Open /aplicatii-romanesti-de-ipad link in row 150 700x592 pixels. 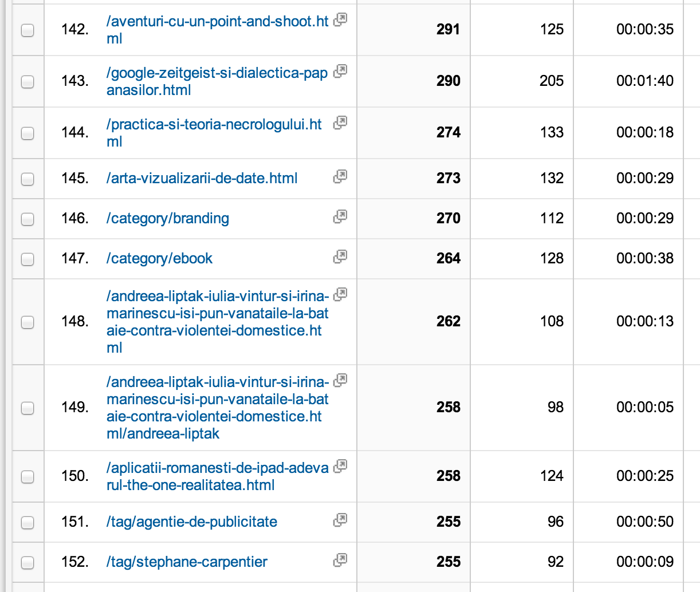coord(217,476)
